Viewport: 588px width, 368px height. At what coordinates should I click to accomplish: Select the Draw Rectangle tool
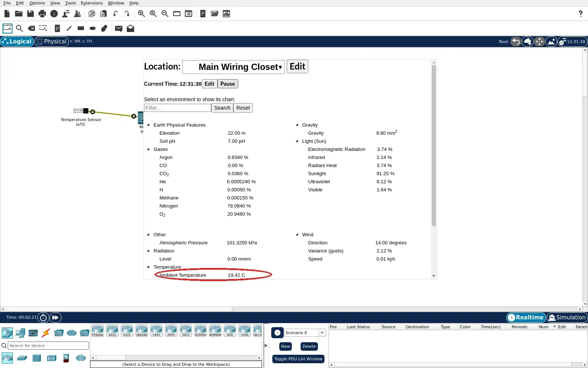click(x=81, y=28)
